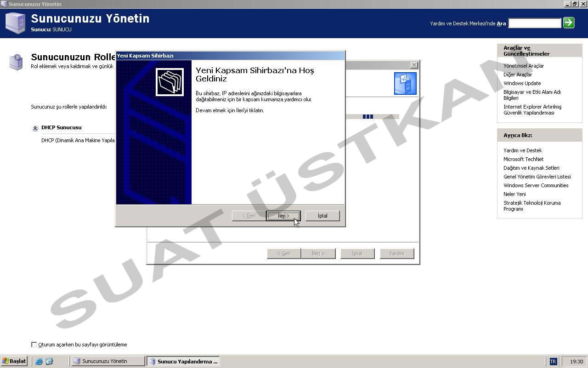Screen dimensions: 588x368
Task: Open Diğer Araçlar link
Action: pos(518,75)
